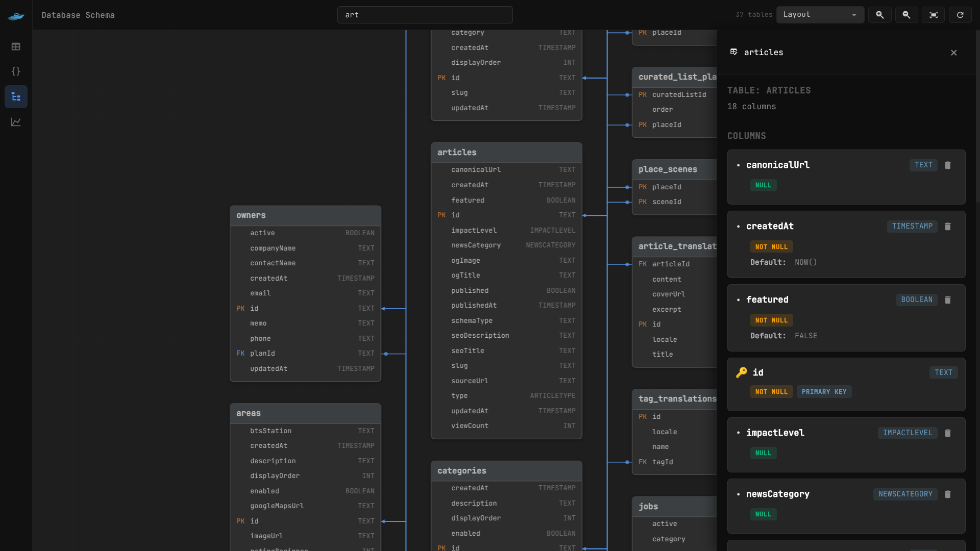Image resolution: width=980 pixels, height=551 pixels.
Task: Open the Layout dropdown
Action: (x=820, y=15)
